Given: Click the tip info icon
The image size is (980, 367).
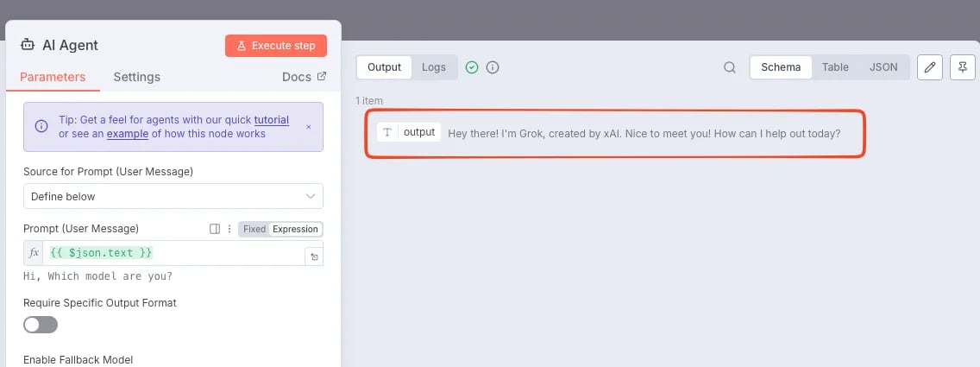Looking at the screenshot, I should [x=41, y=126].
